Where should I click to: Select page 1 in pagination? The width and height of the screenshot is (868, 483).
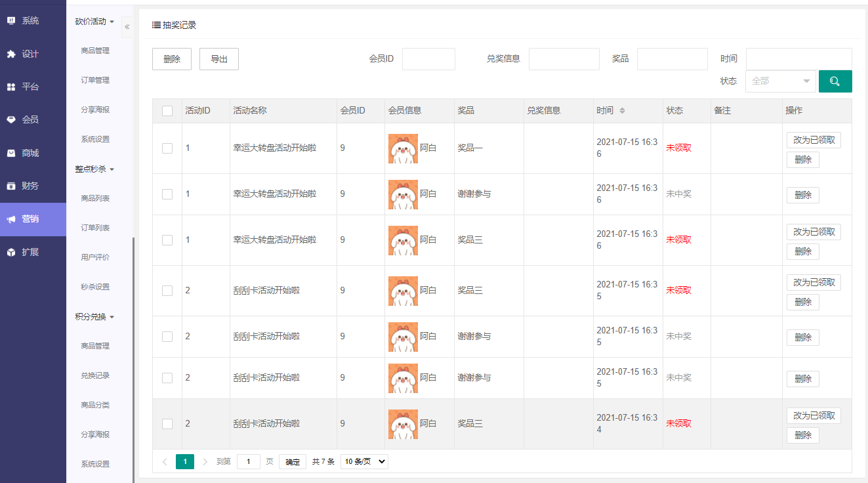(185, 462)
